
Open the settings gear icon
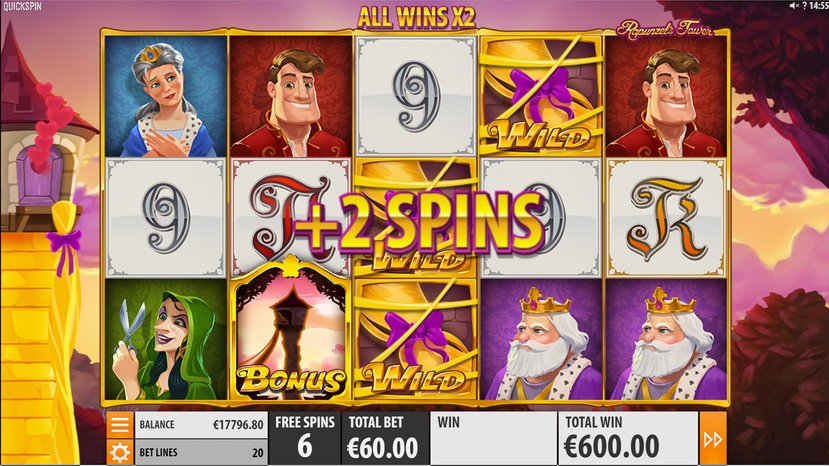point(119,452)
